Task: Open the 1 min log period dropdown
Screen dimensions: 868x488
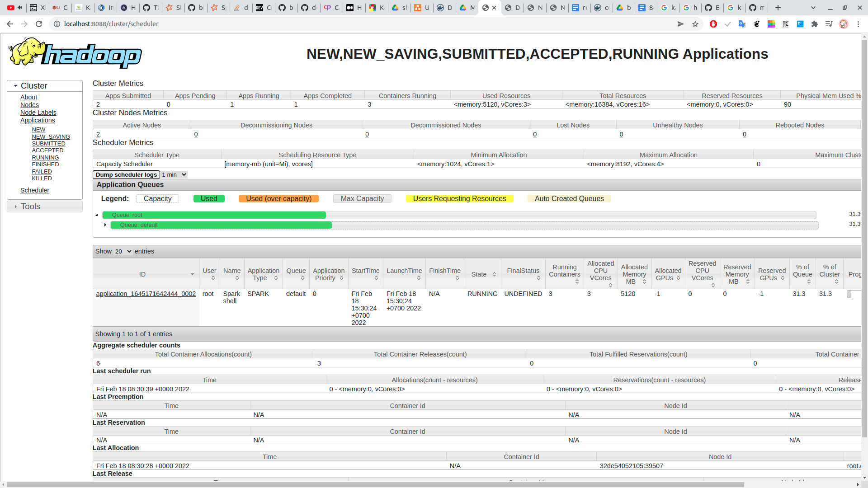Action: point(174,174)
